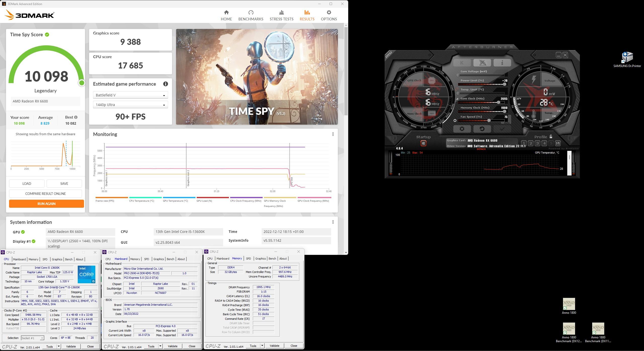Click Close in the right CPU-Z window
644x351 pixels.
pyautogui.click(x=294, y=346)
